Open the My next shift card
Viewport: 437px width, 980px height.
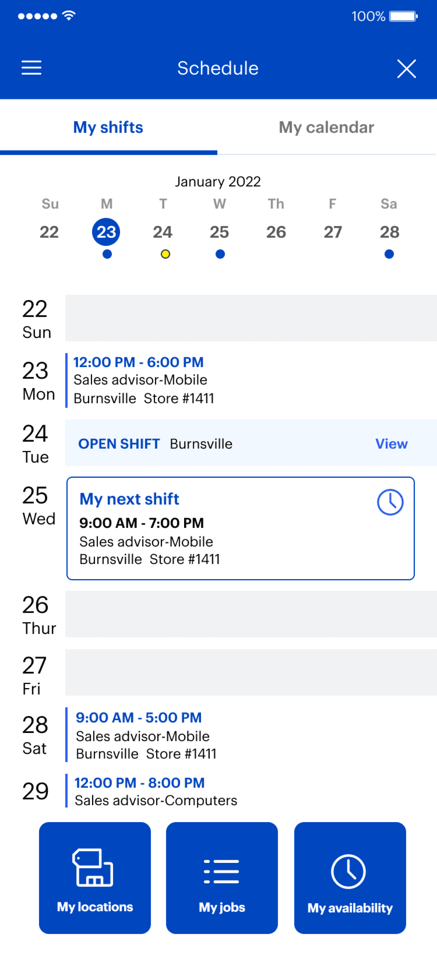(240, 528)
